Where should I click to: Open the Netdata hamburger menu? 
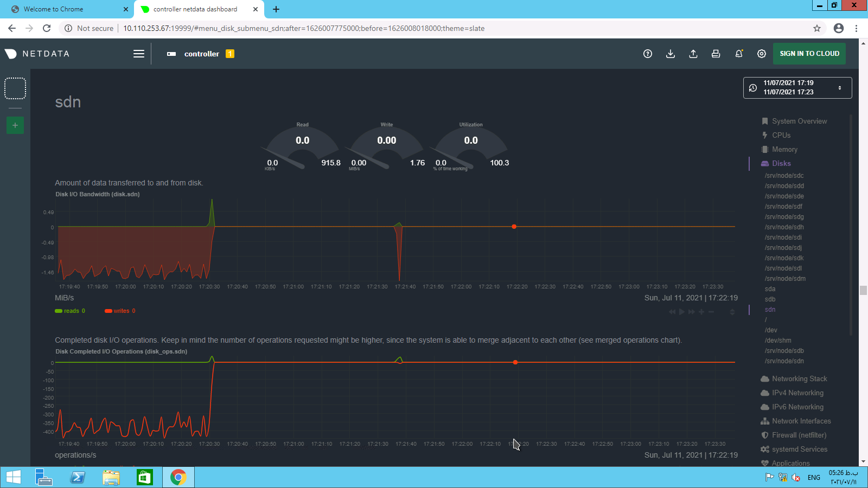[x=139, y=54]
